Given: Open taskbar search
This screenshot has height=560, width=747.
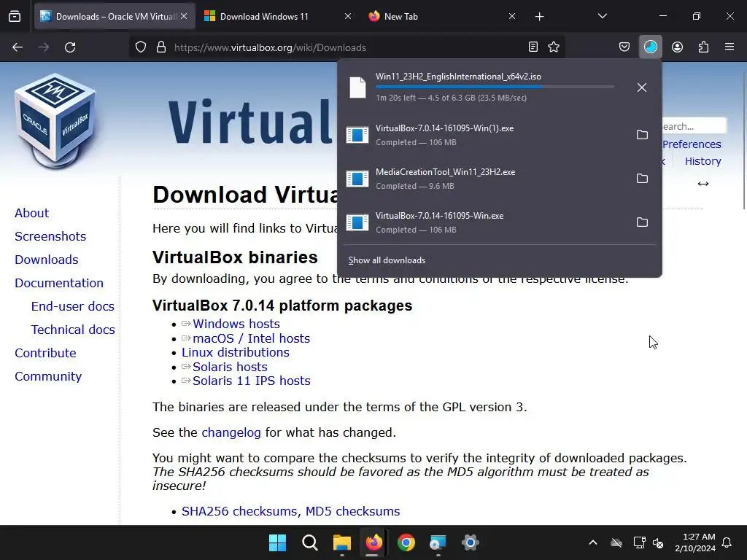Looking at the screenshot, I should (309, 542).
